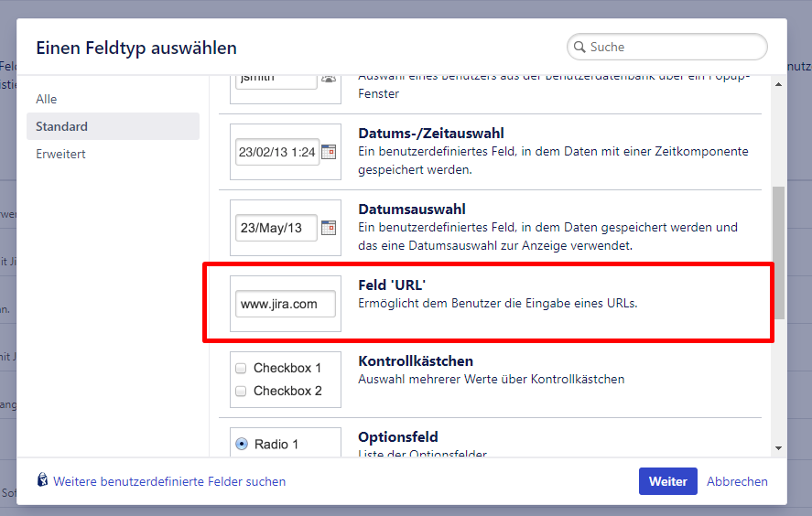
Task: Tick the Checkbox 1 box
Action: tap(242, 369)
